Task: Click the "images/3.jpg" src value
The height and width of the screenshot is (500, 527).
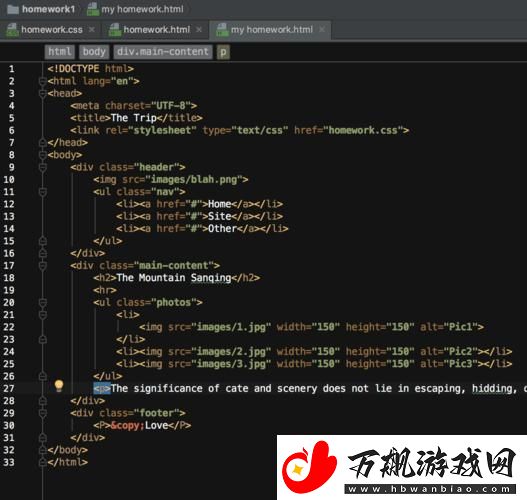Action: (231, 364)
